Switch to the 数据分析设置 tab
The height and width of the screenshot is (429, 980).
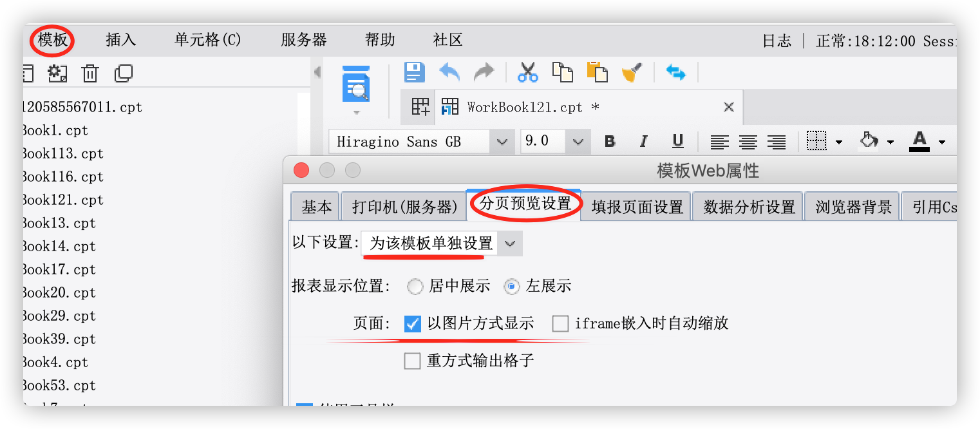pos(749,207)
